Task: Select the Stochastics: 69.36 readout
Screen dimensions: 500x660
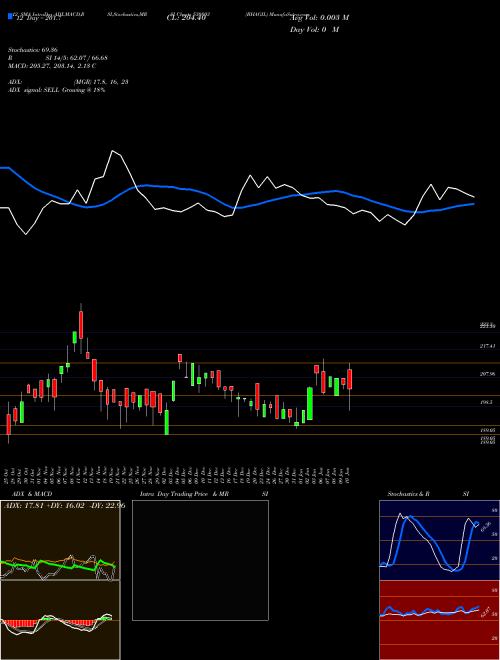Action: click(x=33, y=50)
